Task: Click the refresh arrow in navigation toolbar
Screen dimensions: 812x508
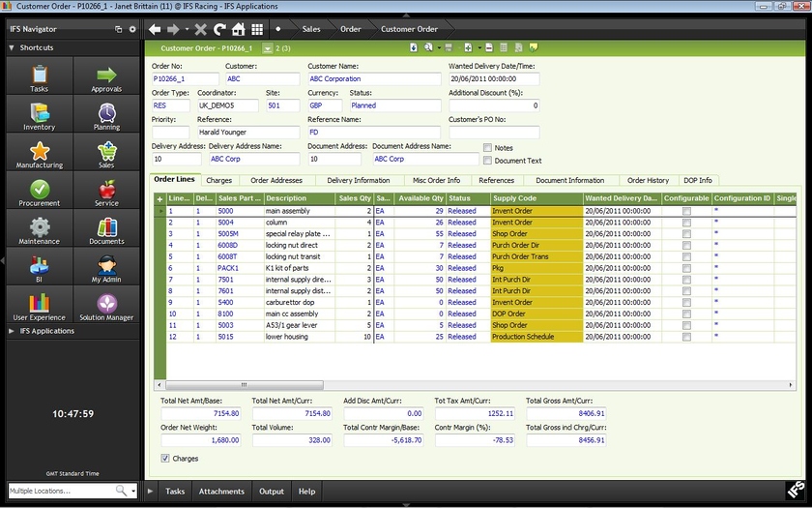Action: pos(219,29)
